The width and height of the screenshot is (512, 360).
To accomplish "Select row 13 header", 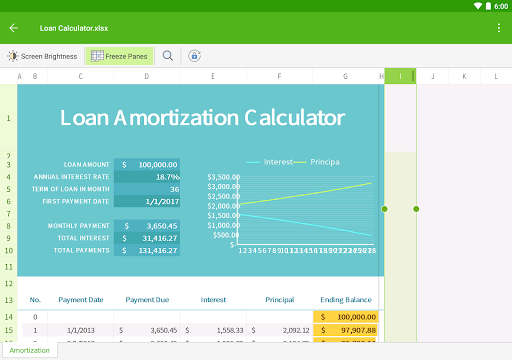I will pyautogui.click(x=9, y=300).
